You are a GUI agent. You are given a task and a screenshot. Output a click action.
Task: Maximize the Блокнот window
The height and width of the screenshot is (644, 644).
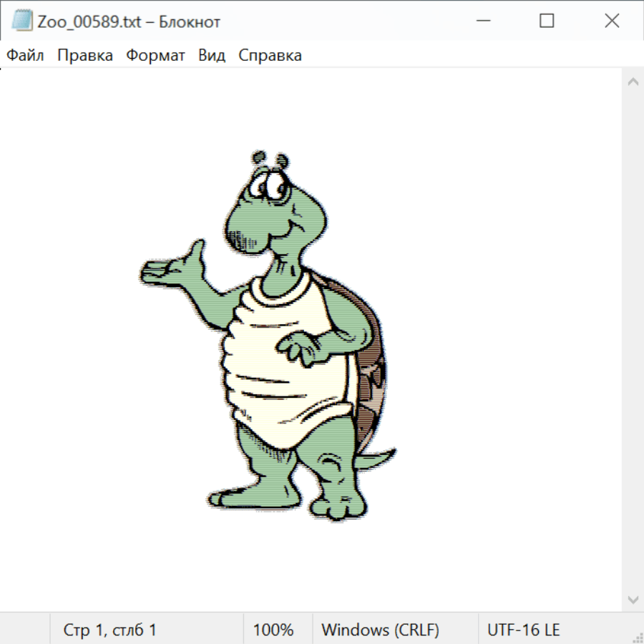(x=547, y=21)
